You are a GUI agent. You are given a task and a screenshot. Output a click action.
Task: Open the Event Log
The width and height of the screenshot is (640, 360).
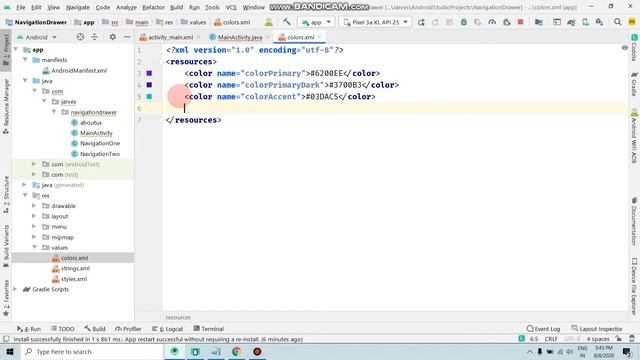pyautogui.click(x=544, y=329)
